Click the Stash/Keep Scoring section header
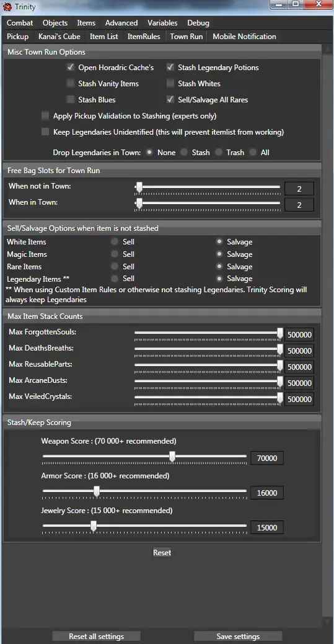Viewport: 334px width, 644px height. coord(162,422)
